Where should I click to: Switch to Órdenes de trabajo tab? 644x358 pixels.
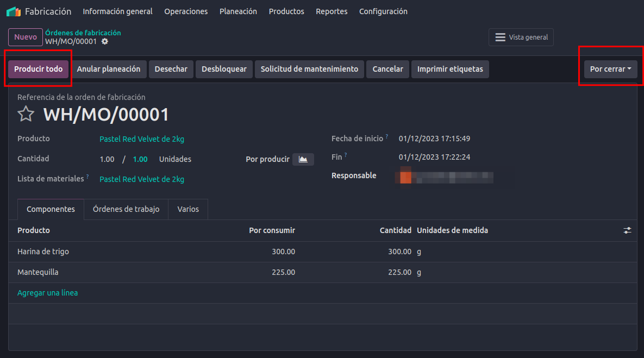(x=126, y=209)
